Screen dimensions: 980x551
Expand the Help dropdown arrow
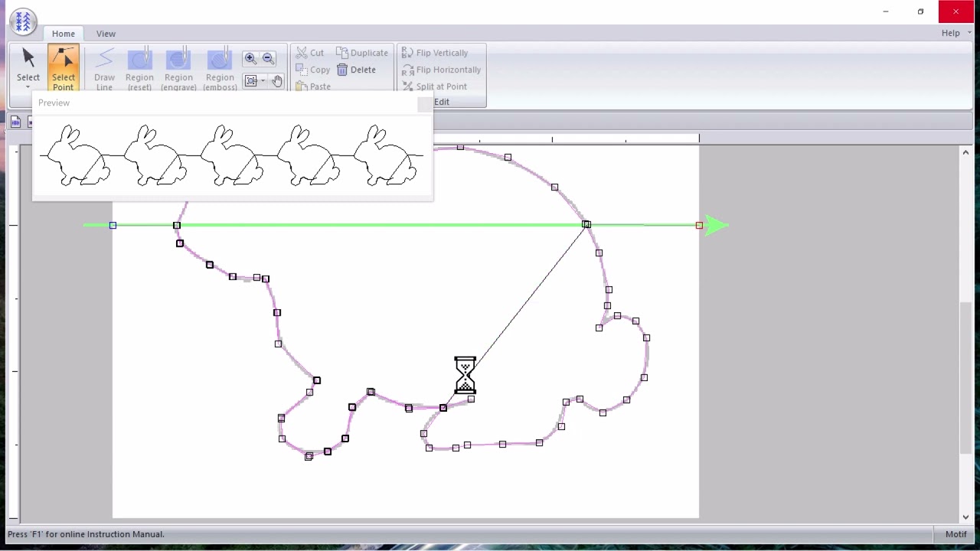(969, 34)
